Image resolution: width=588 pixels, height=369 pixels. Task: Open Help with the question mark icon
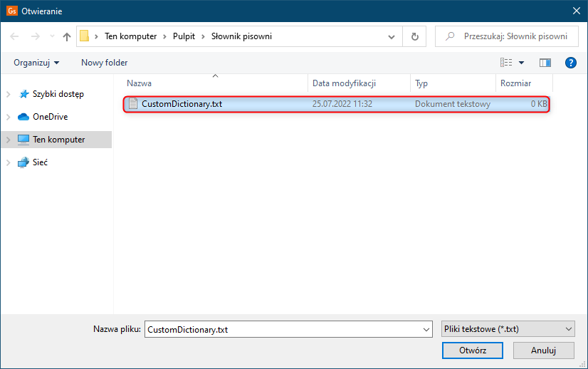click(571, 63)
